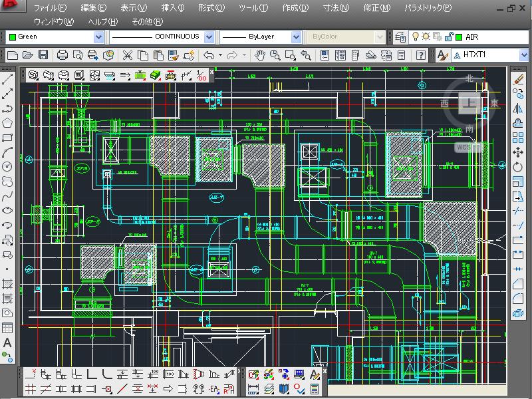Click the Erase tool icon
This screenshot has width=532, height=399.
tap(518, 79)
